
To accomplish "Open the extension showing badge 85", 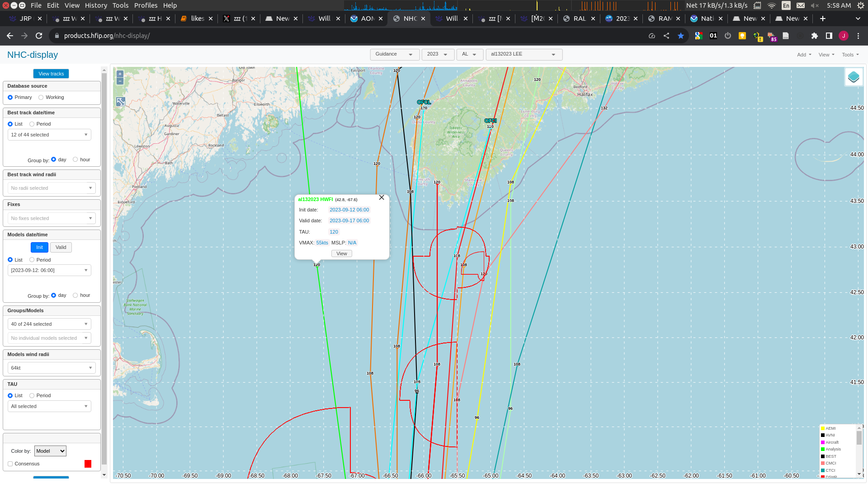I will tap(772, 36).
